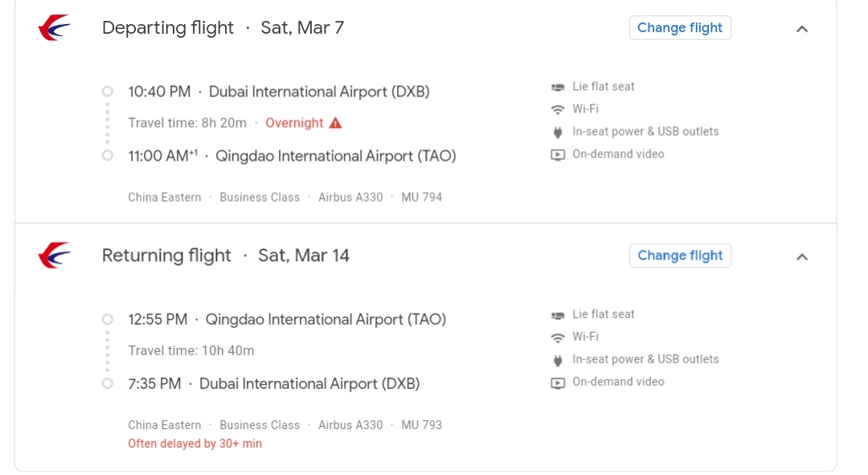Click the MU 794 flight number text
868x475 pixels.
coord(421,197)
